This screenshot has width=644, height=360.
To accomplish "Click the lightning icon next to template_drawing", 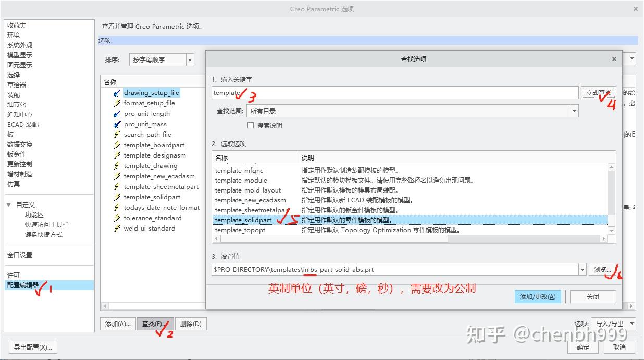I will point(118,165).
